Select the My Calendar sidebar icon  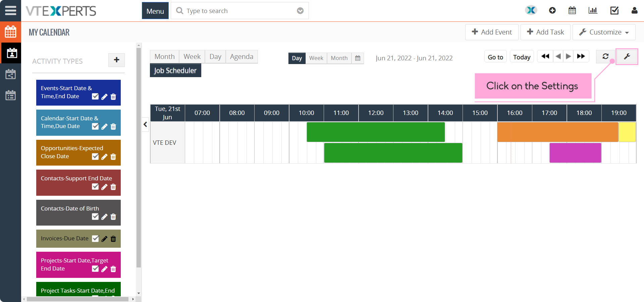pos(11,53)
